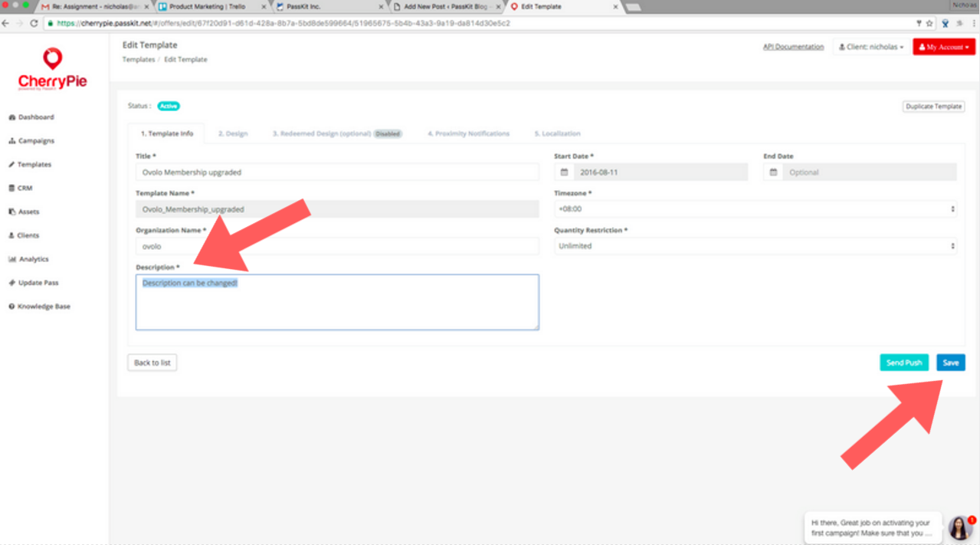
Task: Open the Quantity Restriction dropdown
Action: (x=755, y=246)
